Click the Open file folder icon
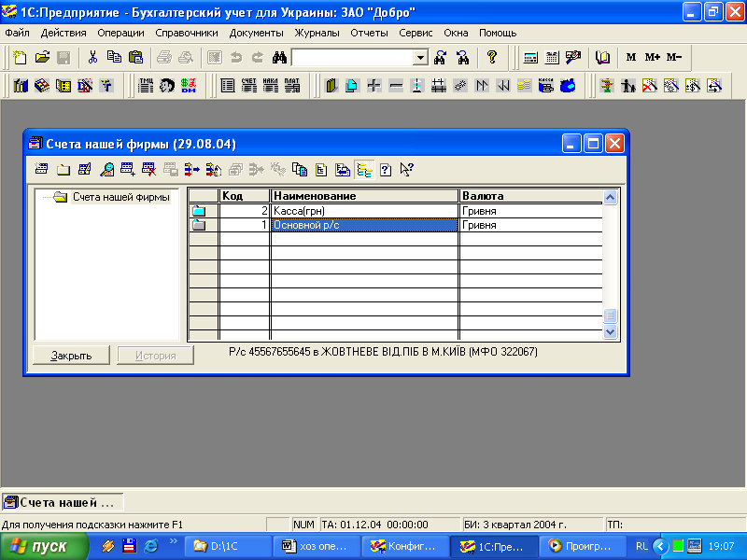Screen dimensions: 747x560 (x=42, y=58)
